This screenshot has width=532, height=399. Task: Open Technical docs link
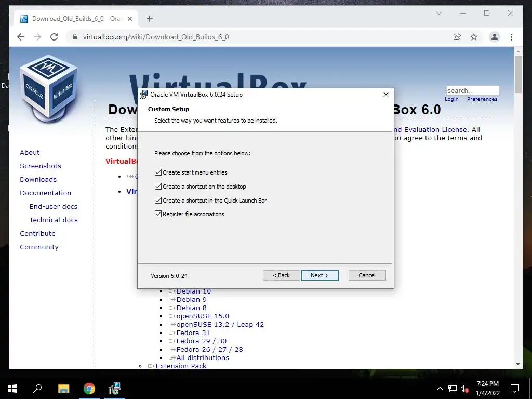pos(54,220)
